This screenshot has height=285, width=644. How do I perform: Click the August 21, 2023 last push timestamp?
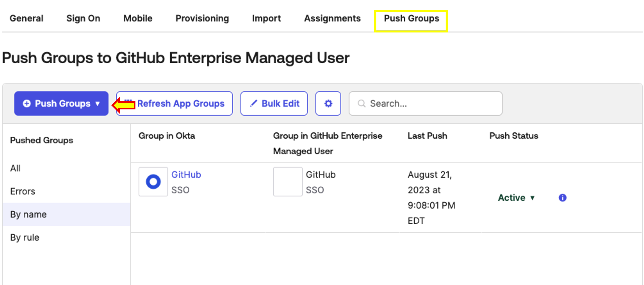click(x=431, y=198)
